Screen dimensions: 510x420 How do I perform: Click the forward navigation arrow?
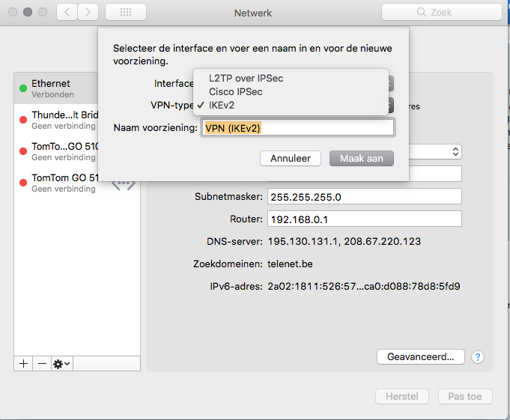(x=88, y=13)
